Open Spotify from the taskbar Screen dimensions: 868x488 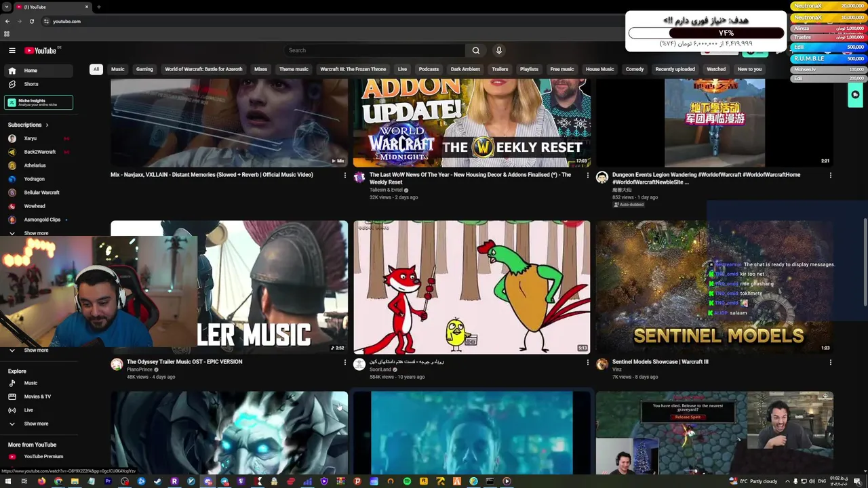pyautogui.click(x=407, y=481)
